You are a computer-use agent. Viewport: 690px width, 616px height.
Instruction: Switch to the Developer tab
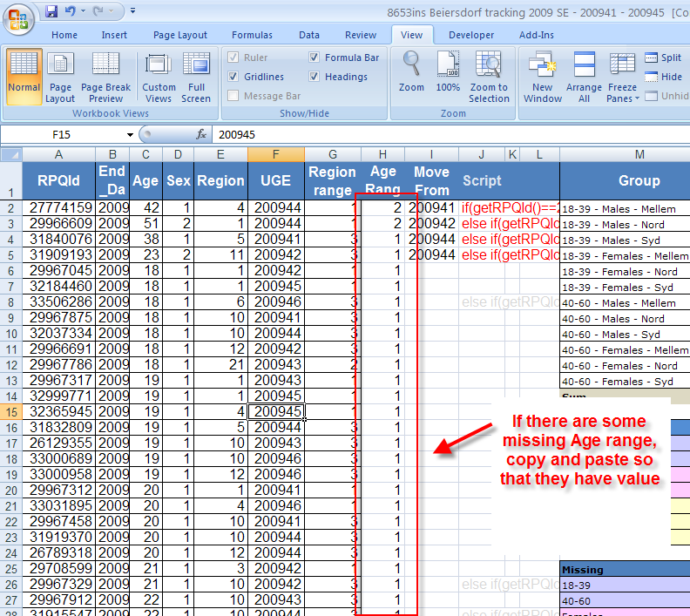coord(471,35)
